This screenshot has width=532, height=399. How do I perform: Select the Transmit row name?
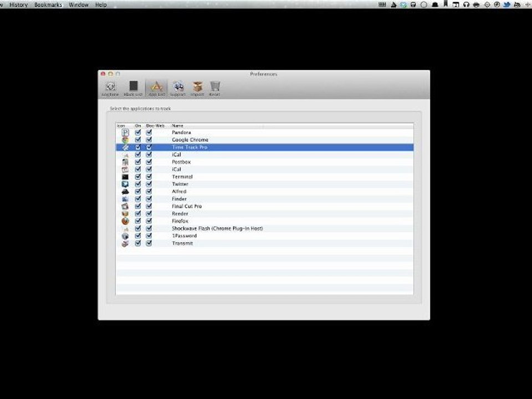pyautogui.click(x=182, y=243)
